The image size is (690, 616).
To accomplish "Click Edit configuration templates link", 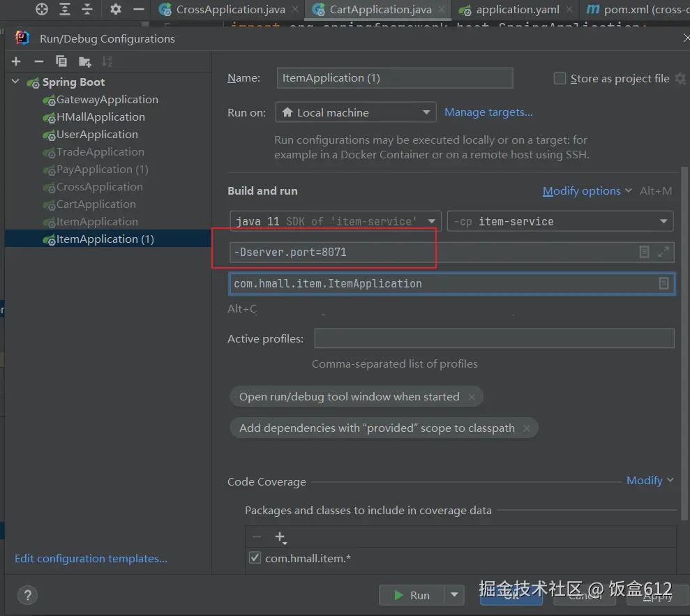I will tap(91, 558).
